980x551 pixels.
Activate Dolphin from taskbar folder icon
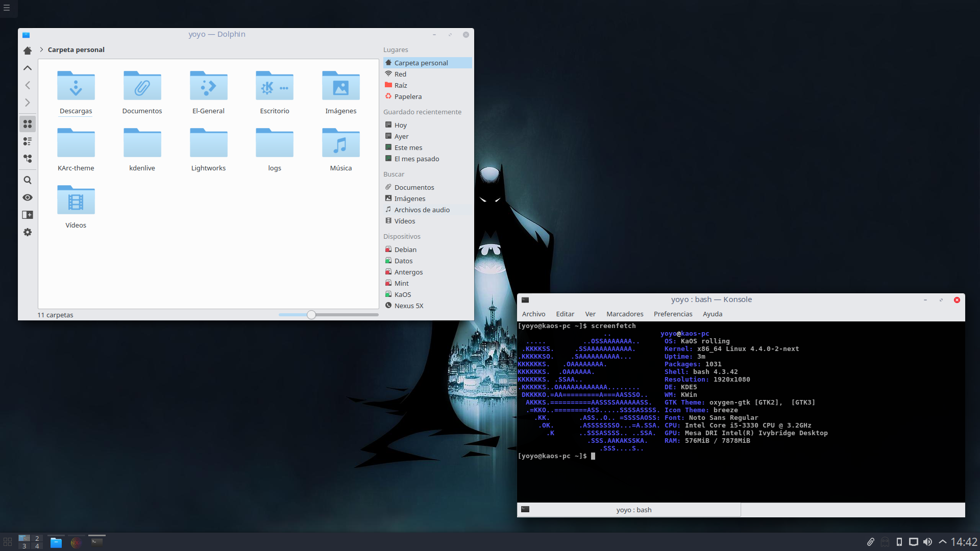[x=56, y=542]
